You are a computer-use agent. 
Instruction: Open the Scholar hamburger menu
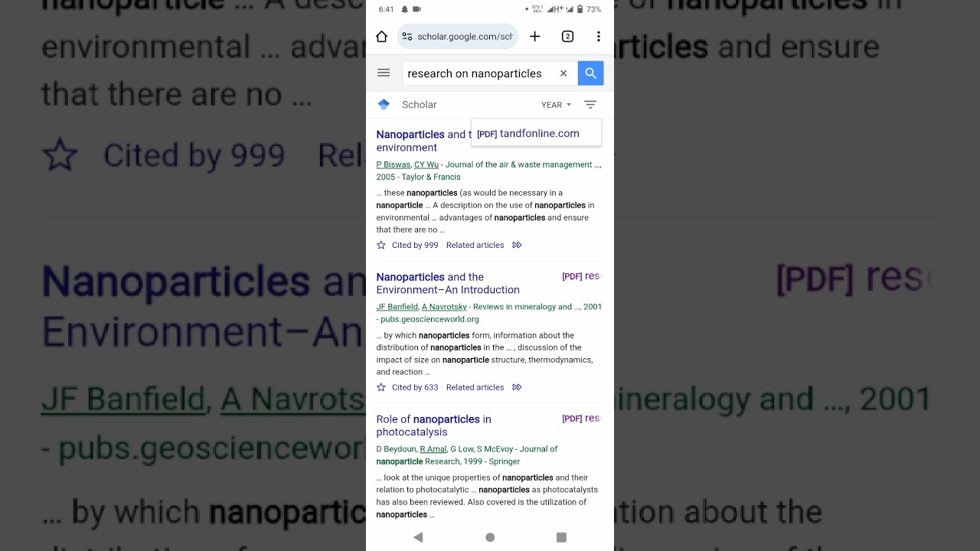384,73
